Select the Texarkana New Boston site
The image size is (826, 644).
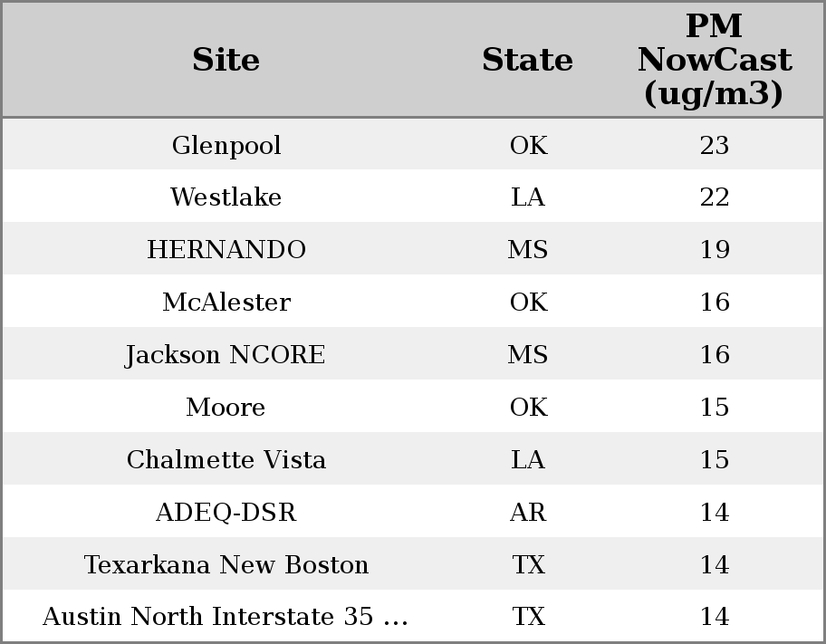[226, 565]
